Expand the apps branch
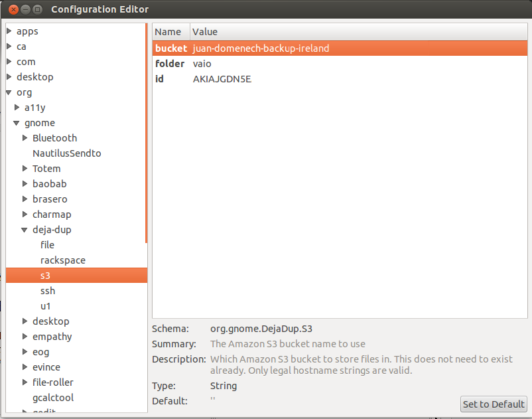Screen dimensions: 532x419 (x=9, y=31)
